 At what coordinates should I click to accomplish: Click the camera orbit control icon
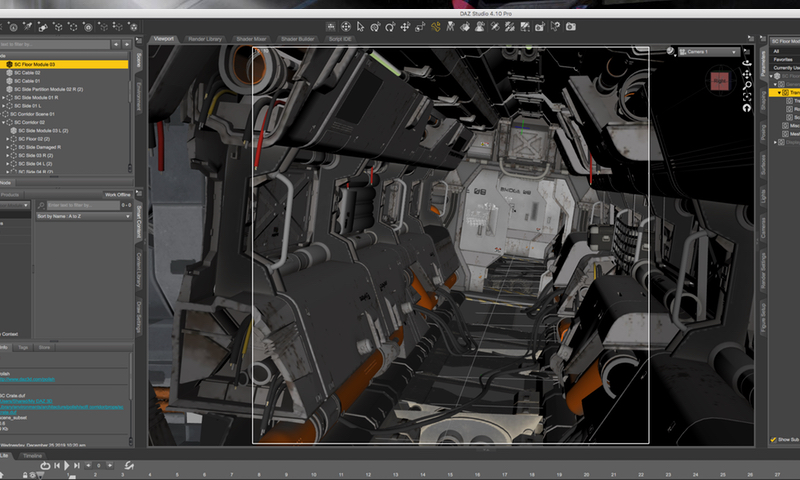click(x=747, y=62)
